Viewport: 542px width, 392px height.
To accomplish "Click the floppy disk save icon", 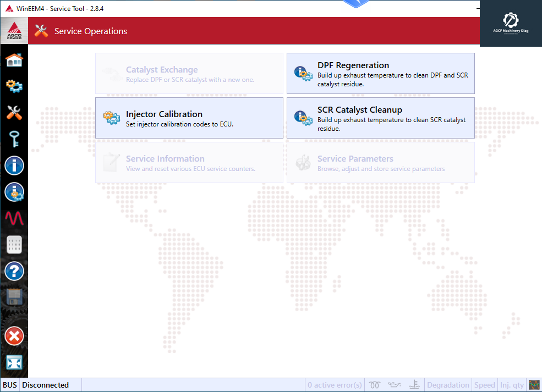I will coord(14,297).
